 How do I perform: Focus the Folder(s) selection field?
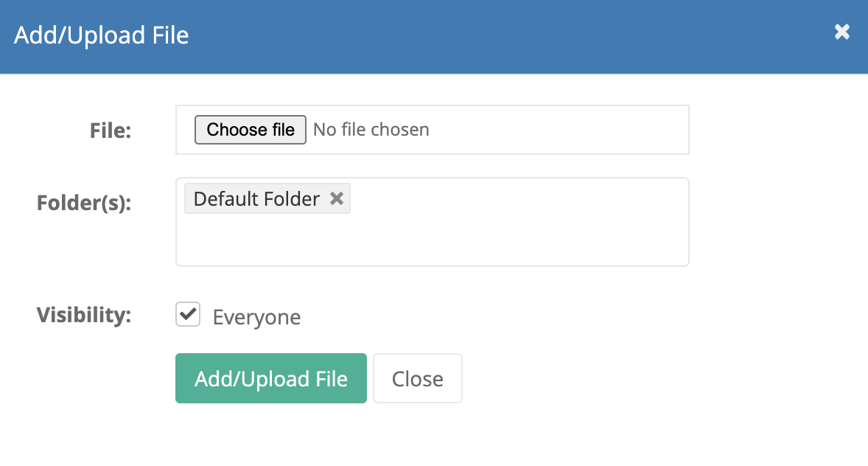pyautogui.click(x=433, y=222)
